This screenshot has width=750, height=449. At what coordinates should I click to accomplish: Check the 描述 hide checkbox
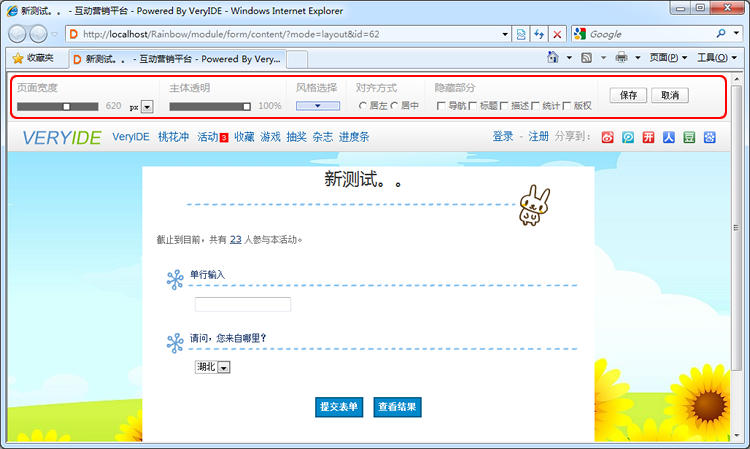[504, 106]
